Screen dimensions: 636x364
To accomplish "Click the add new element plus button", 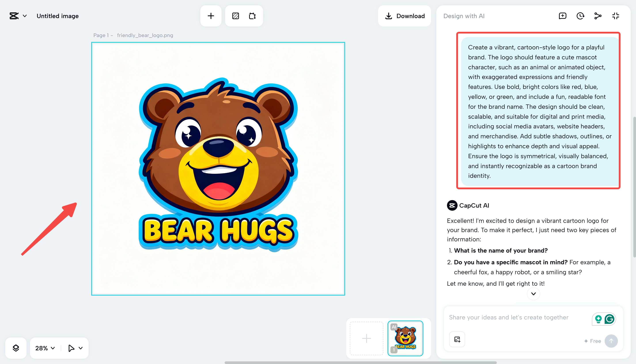I will tap(211, 16).
